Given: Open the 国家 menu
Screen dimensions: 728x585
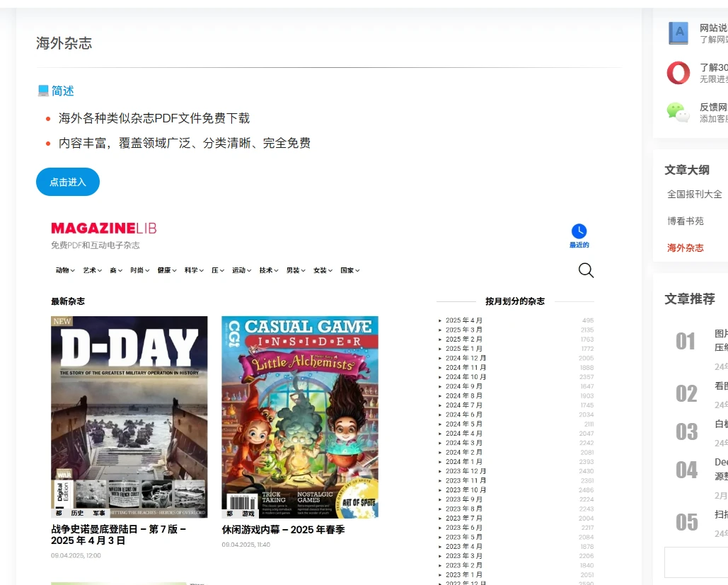Looking at the screenshot, I should [x=350, y=270].
